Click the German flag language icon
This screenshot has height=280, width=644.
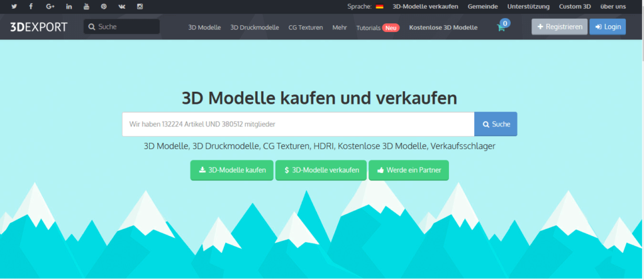coord(379,6)
